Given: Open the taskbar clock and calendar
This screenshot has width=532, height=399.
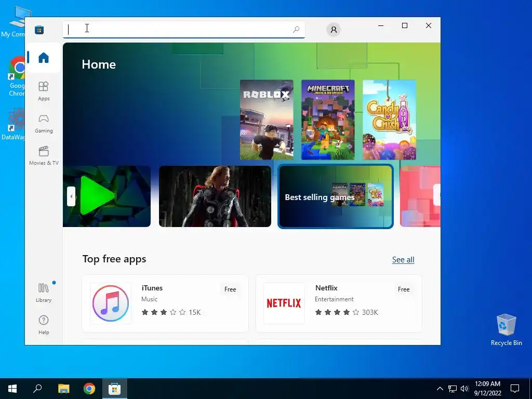Looking at the screenshot, I should click(487, 389).
